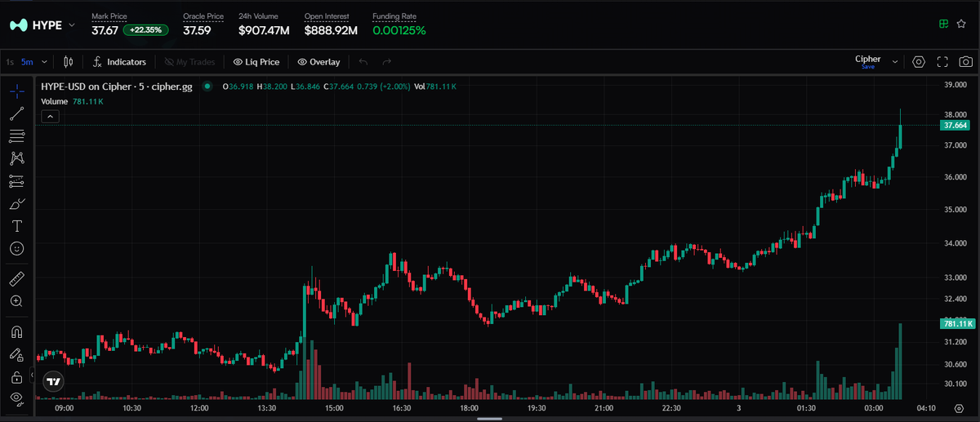
Task: Open the Indicators dialog
Action: [119, 61]
